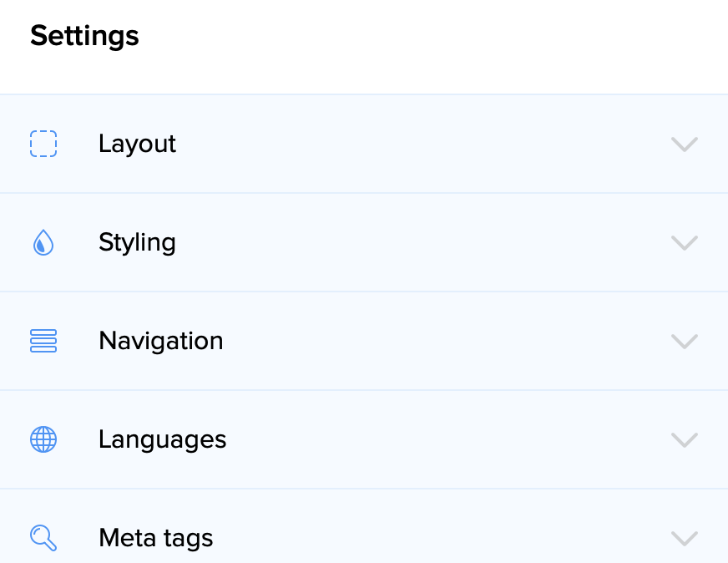The image size is (728, 563).
Task: Select the Meta tags text label
Action: pos(155,537)
